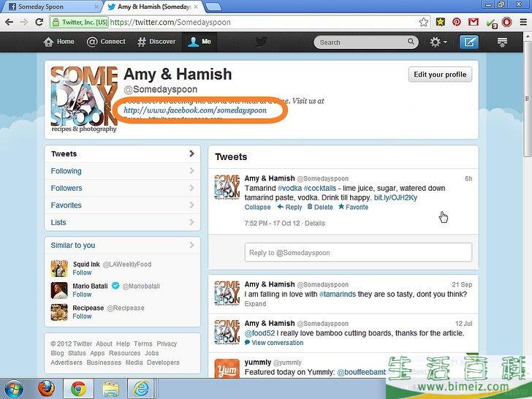Screen dimensions: 532x399
Task: Click the chevron beside Following
Action: [191, 171]
